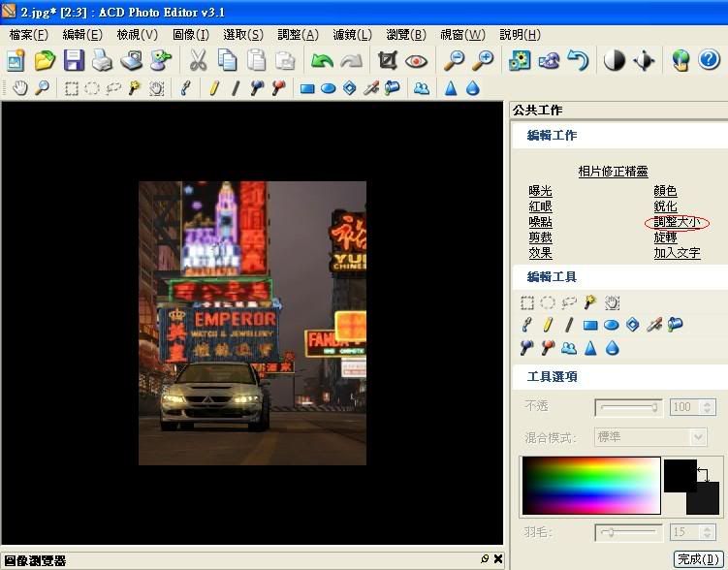Click the 調整大小 resize link
Viewport: 728px width, 570px height.
(677, 222)
